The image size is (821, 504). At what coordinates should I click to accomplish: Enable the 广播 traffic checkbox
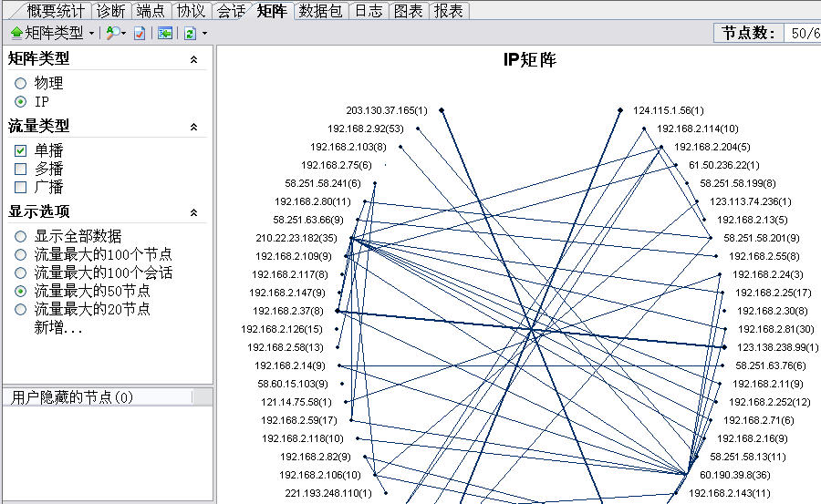(x=20, y=187)
